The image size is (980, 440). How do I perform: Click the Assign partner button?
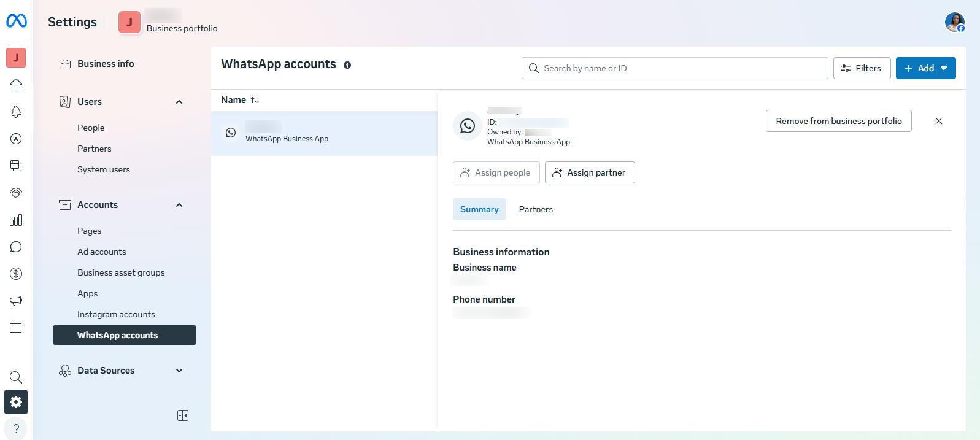(590, 172)
